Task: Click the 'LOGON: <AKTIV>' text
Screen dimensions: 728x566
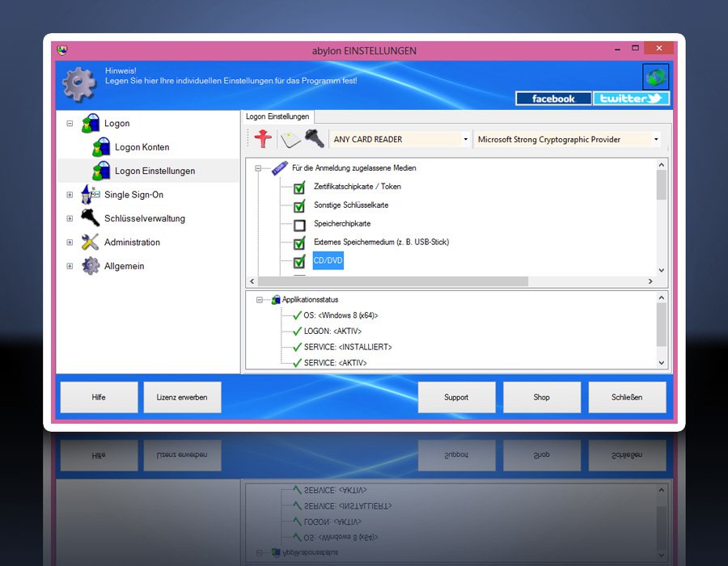Action: [332, 332]
